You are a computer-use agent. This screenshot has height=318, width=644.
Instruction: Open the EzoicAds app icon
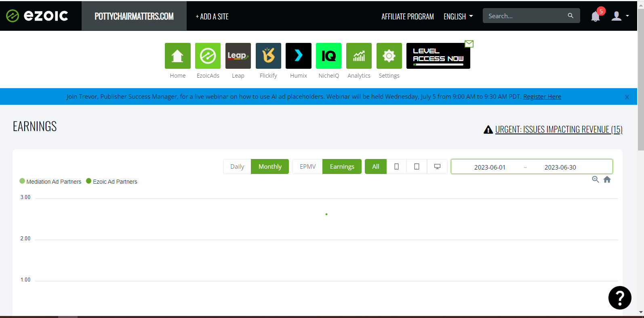pyautogui.click(x=208, y=56)
